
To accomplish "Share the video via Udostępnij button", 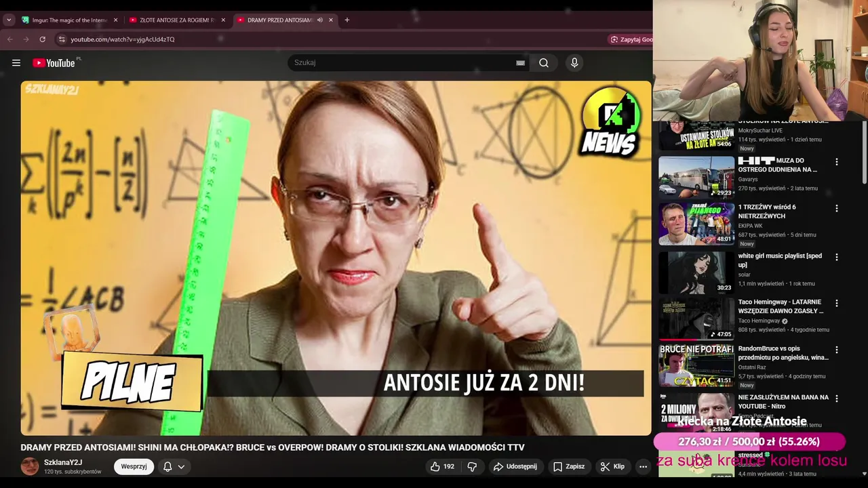I will pyautogui.click(x=515, y=466).
